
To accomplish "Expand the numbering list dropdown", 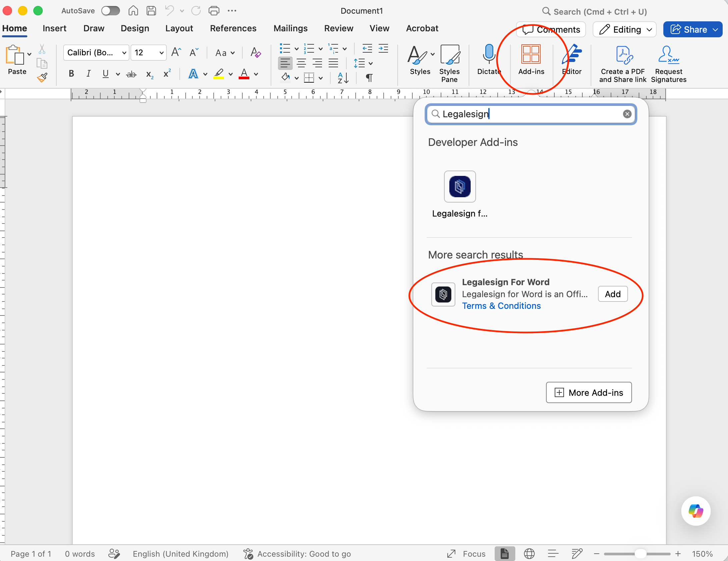I will coord(321,49).
